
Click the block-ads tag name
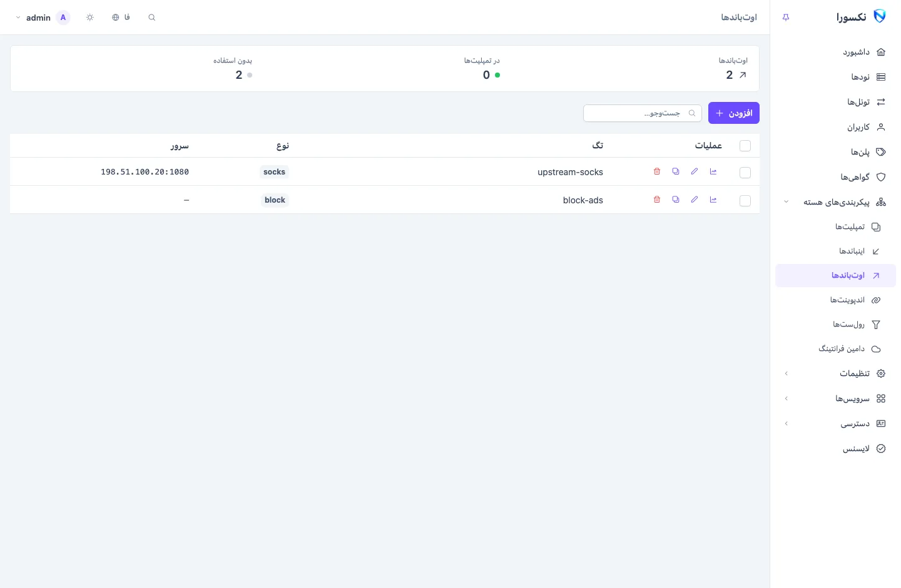click(583, 200)
